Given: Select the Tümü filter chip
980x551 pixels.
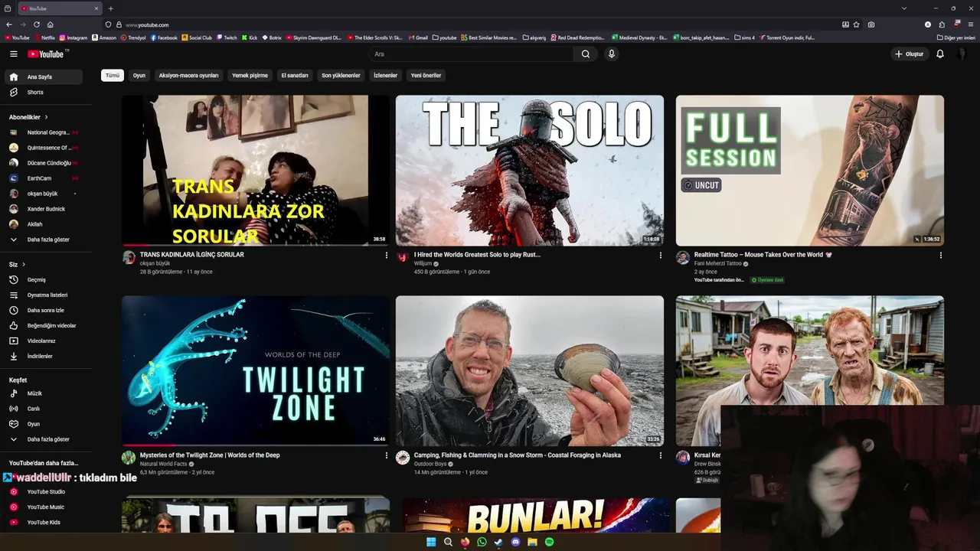Looking at the screenshot, I should (113, 75).
